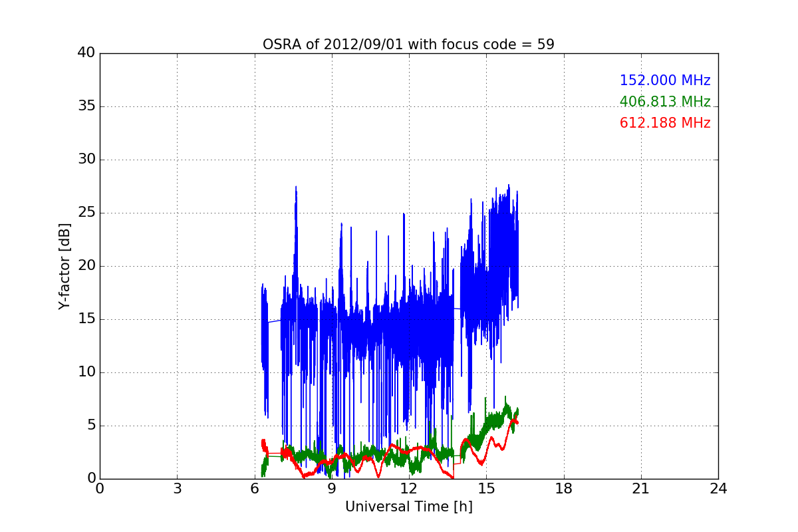The height and width of the screenshot is (532, 798).
Task: Click the 'Universal Time [h]' axis label
Action: tap(408, 507)
